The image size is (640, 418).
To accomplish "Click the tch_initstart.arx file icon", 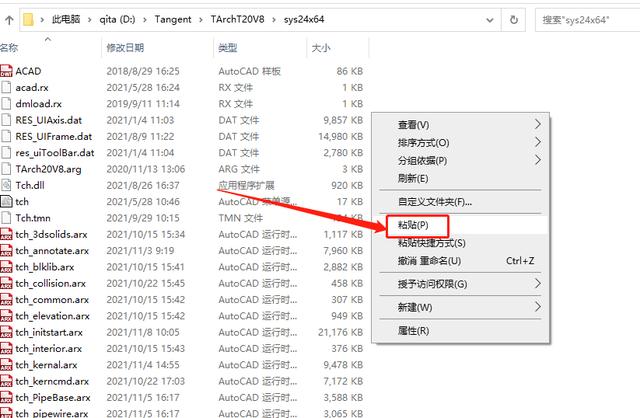I will click(x=6, y=332).
